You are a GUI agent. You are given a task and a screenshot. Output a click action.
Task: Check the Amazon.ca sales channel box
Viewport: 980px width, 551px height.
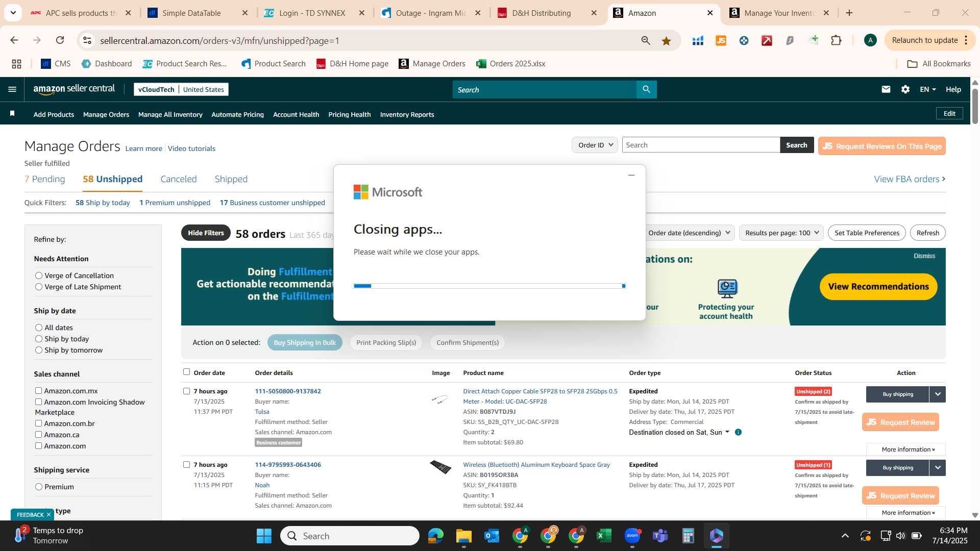38,434
